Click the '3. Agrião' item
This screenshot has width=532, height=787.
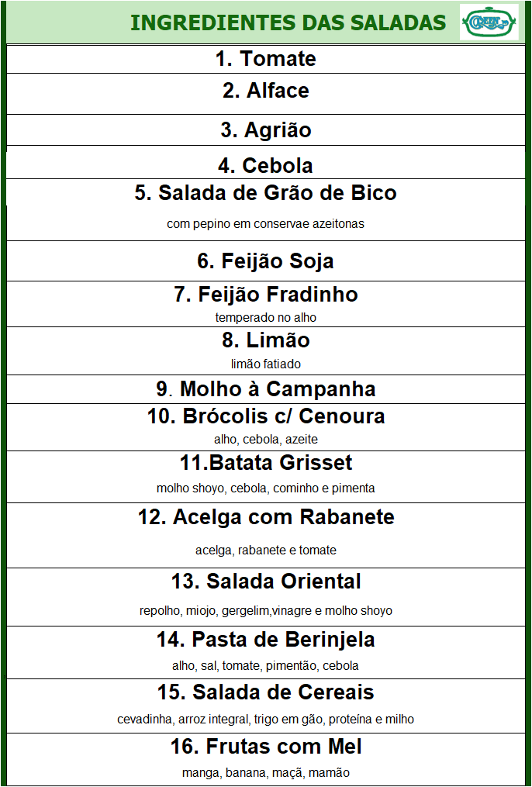click(x=265, y=130)
